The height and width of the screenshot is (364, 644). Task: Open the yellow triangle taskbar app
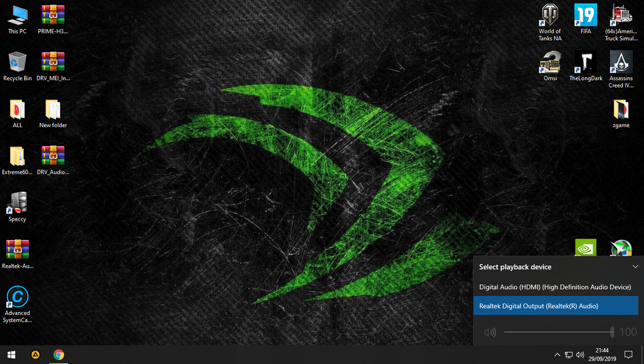35,355
